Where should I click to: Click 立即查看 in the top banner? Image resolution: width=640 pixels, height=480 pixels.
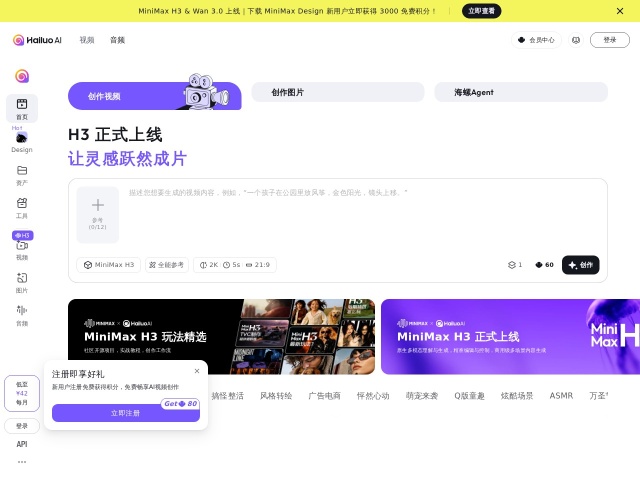[481, 11]
